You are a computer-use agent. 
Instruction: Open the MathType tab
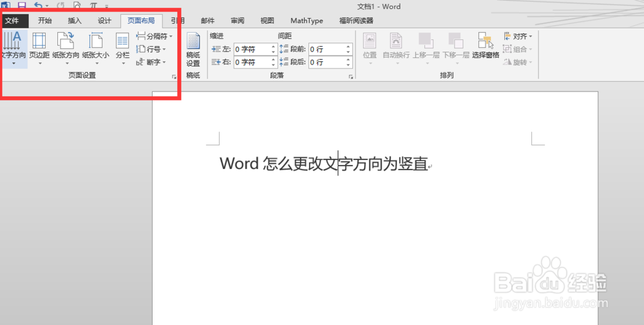click(x=307, y=21)
